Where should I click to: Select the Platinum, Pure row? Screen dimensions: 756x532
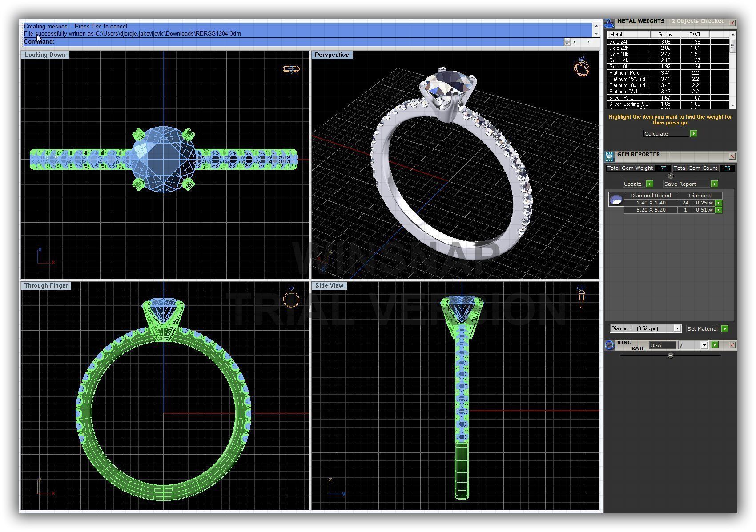(668, 73)
